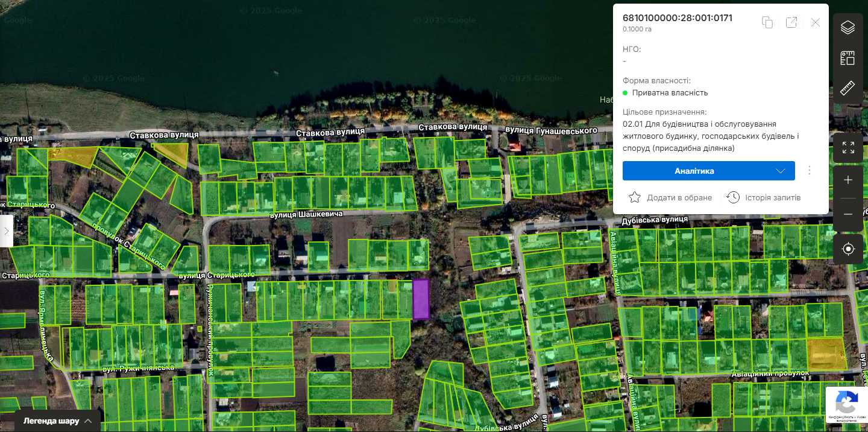The width and height of the screenshot is (868, 432).
Task: Zoom out with the minus button
Action: [x=848, y=215]
